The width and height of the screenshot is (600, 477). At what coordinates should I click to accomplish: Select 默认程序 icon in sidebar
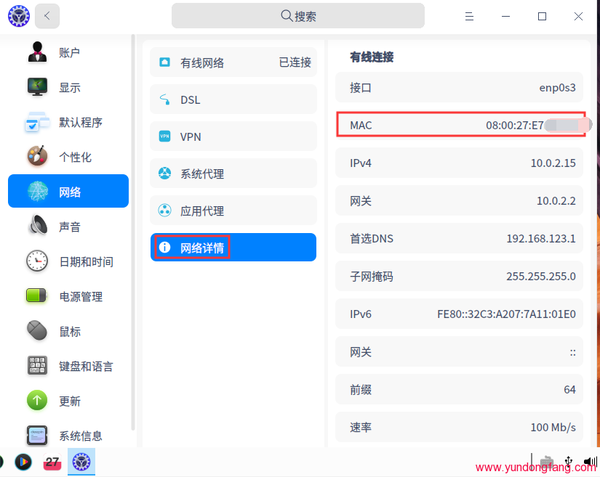(x=37, y=122)
